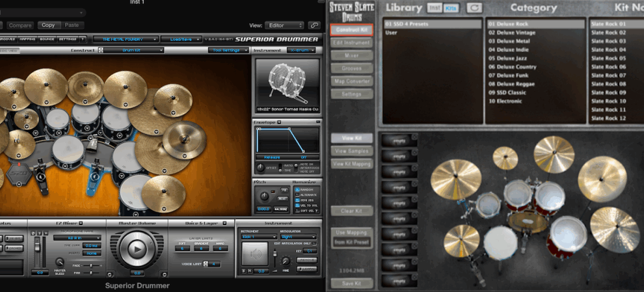Enable the Edit Articulation Only checkbox
644x292 pixels.
(314, 243)
